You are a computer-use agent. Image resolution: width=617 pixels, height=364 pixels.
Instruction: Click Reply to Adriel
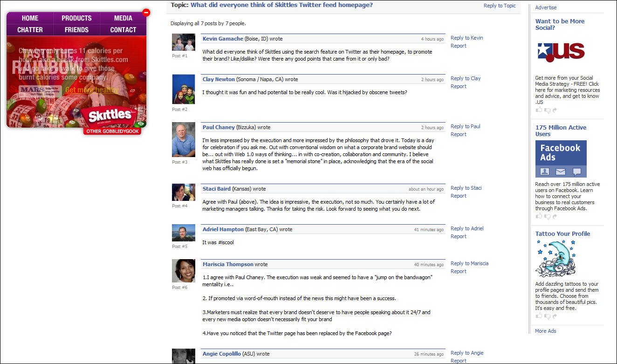pos(467,228)
